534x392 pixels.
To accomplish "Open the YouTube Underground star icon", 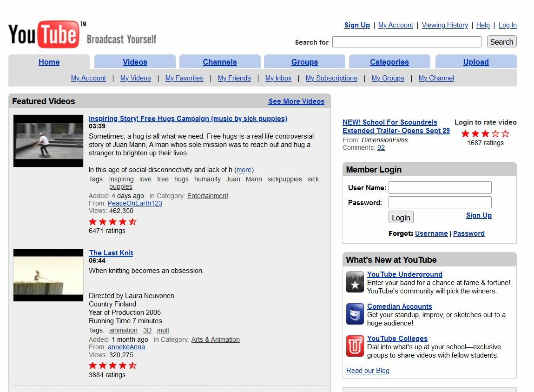I will [x=355, y=282].
